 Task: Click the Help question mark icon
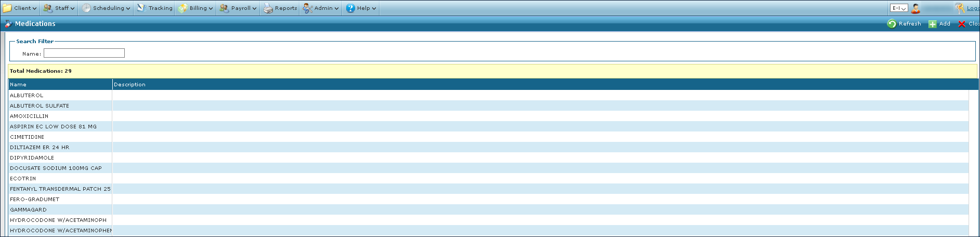point(350,8)
